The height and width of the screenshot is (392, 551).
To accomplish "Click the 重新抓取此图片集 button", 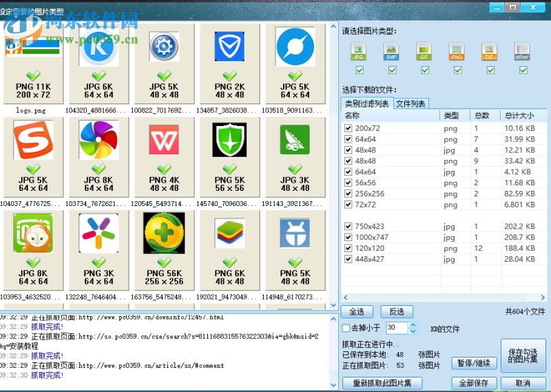I will [x=382, y=383].
